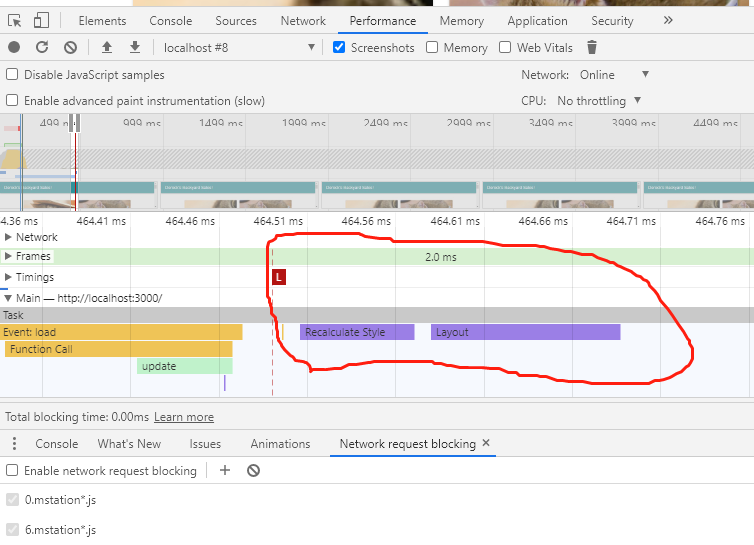Close the Network request blocking tab
This screenshot has width=754, height=545.
coord(486,443)
